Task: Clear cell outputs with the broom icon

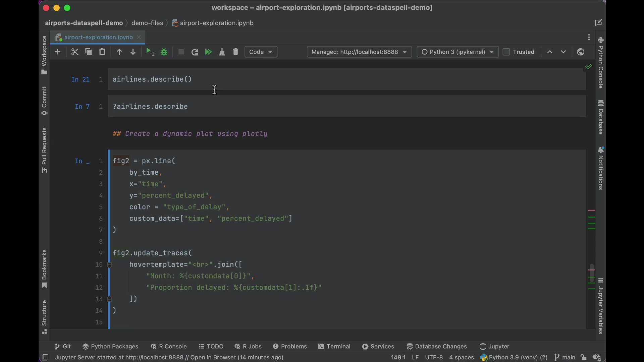Action: coord(222,52)
